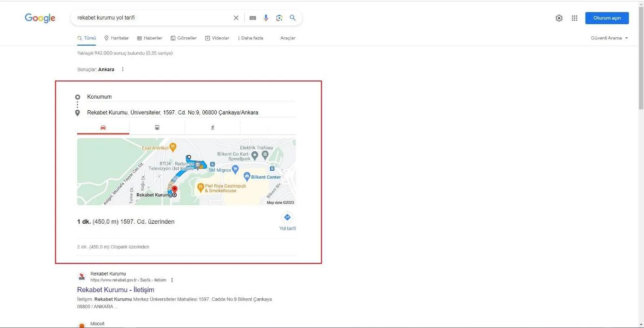
Task: Click 5M Migros shopping pin
Action: coord(235,170)
